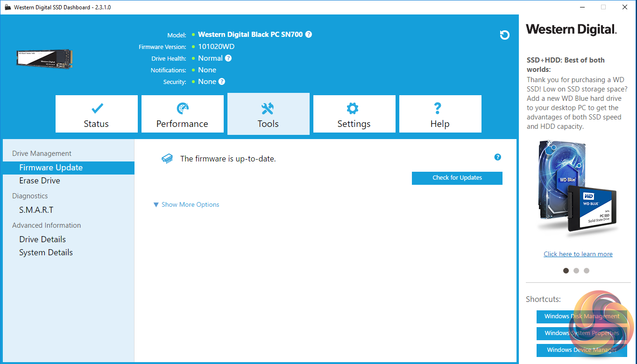Screen dimensions: 637x364
Task: Switch to the Performance tab
Action: (182, 114)
